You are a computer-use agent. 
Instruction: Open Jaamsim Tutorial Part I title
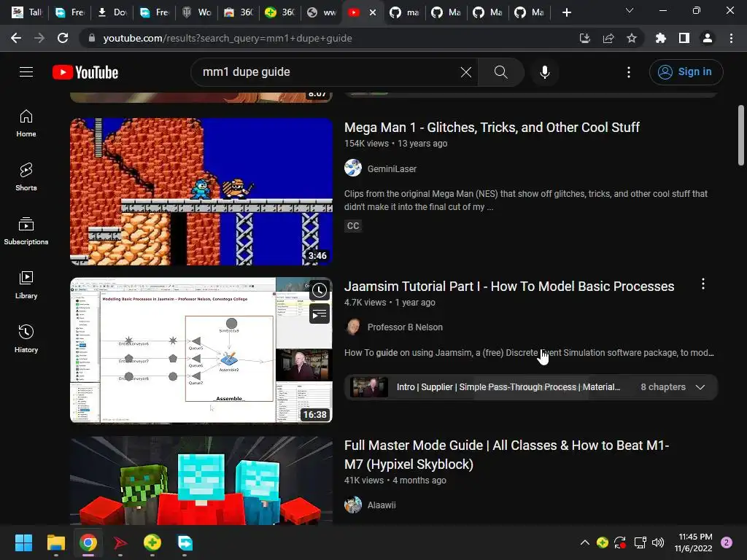(x=509, y=287)
